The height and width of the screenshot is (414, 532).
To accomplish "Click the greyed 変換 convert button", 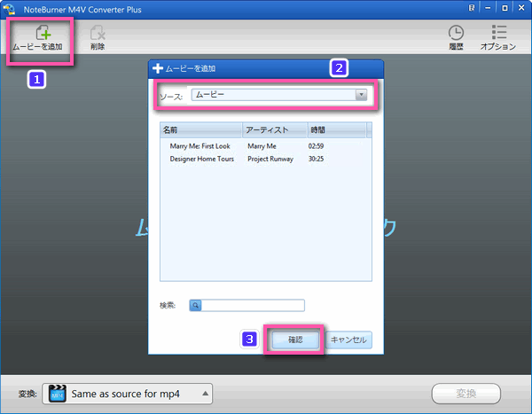I will coord(466,394).
